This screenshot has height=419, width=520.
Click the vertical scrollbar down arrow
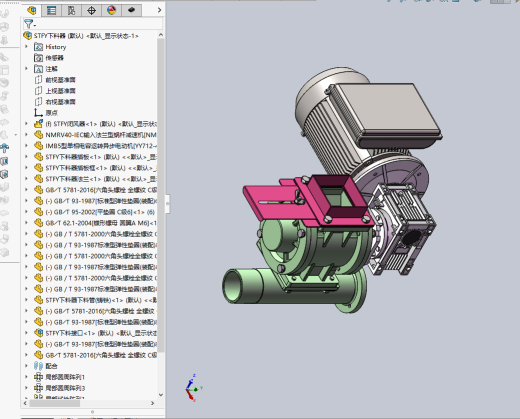tap(161, 395)
